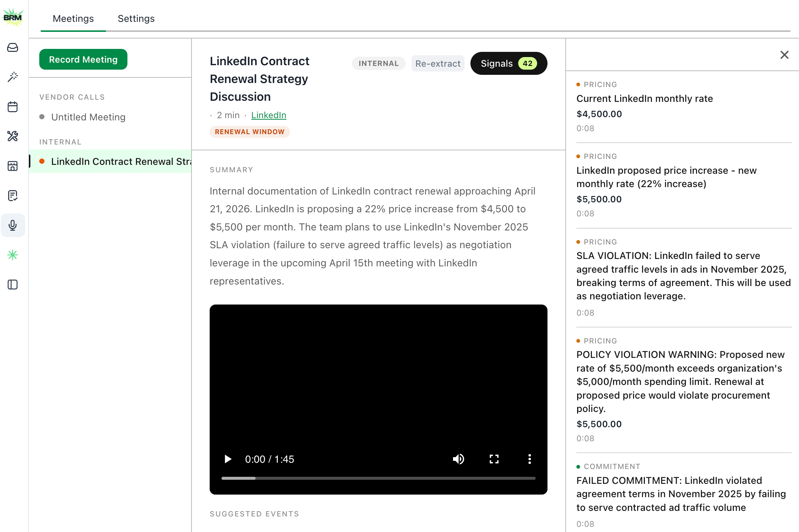
Task: Open the calendar view from sidebar
Action: (13, 107)
